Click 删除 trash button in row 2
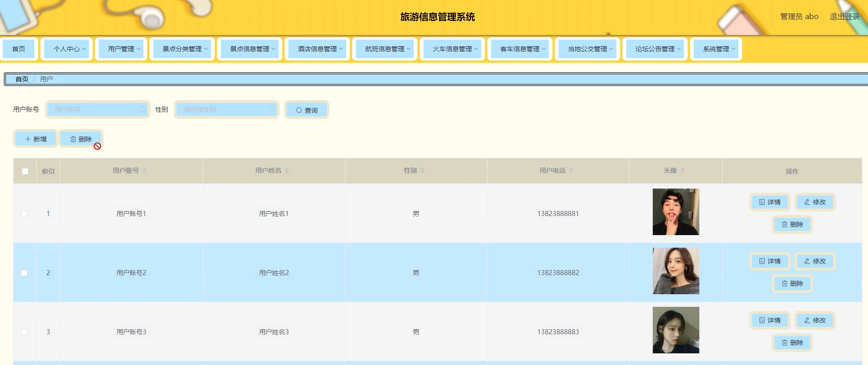This screenshot has height=365, width=868. pyautogui.click(x=792, y=284)
